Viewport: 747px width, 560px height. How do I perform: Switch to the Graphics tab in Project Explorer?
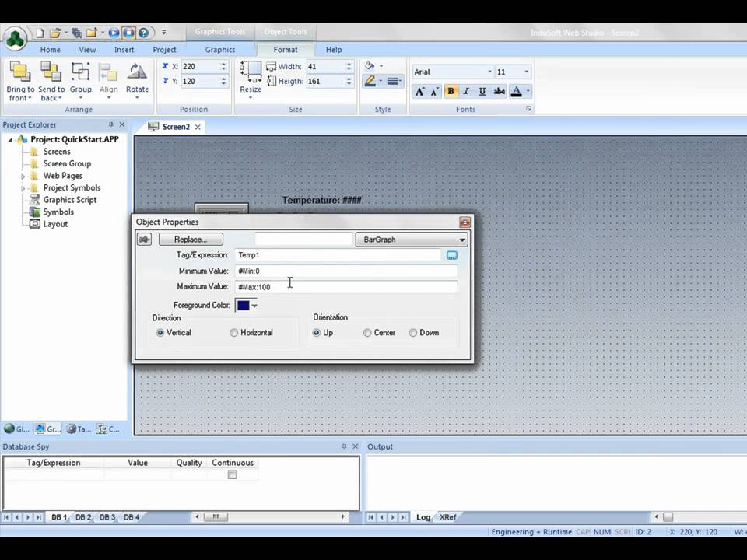(x=48, y=429)
